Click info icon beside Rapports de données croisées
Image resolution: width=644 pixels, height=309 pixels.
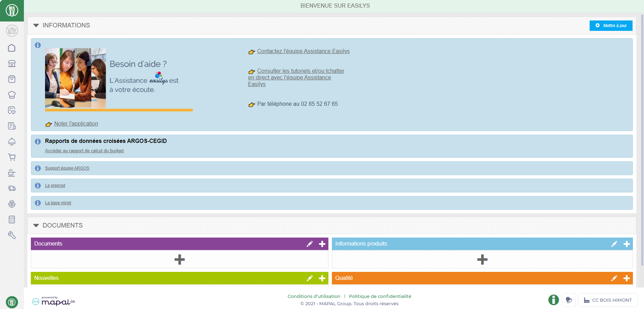tap(38, 141)
